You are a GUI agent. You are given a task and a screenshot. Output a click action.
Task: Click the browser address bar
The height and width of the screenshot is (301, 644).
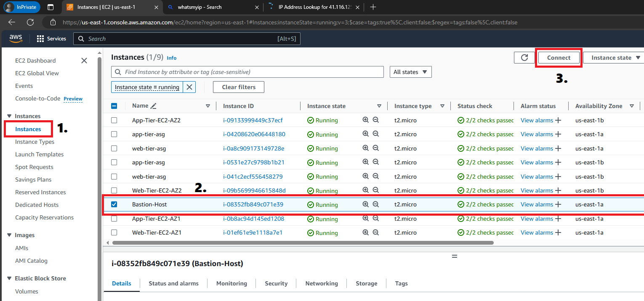(x=290, y=22)
